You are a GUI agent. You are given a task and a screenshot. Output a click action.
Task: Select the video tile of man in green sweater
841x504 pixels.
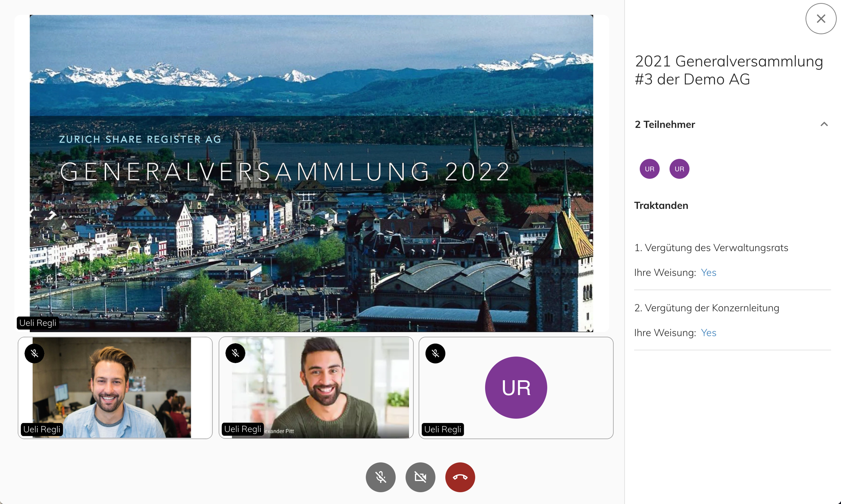pyautogui.click(x=316, y=388)
